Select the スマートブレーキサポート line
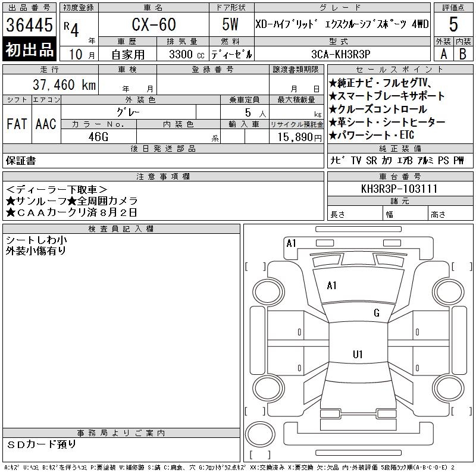This screenshot has width=476, height=476. coord(387,96)
